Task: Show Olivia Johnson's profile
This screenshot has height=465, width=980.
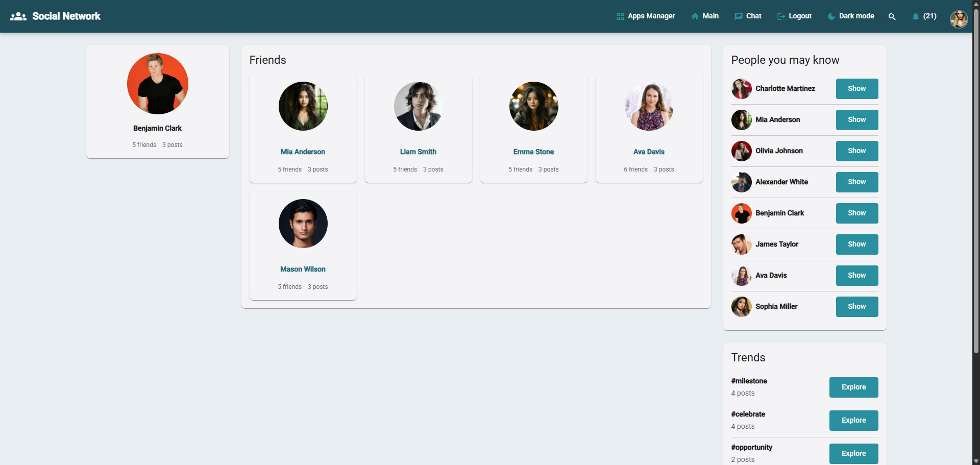Action: pos(857,151)
